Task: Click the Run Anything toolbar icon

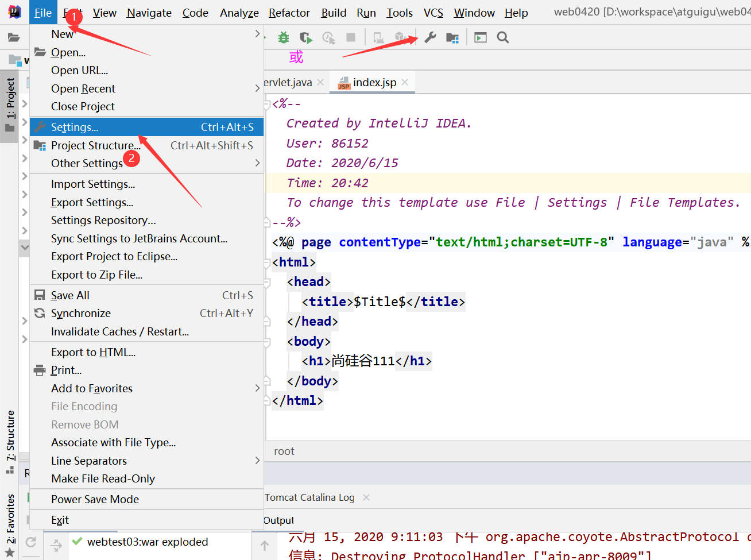Action: [481, 37]
